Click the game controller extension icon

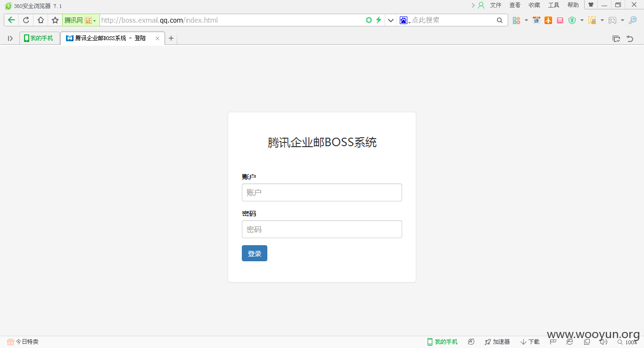(612, 20)
